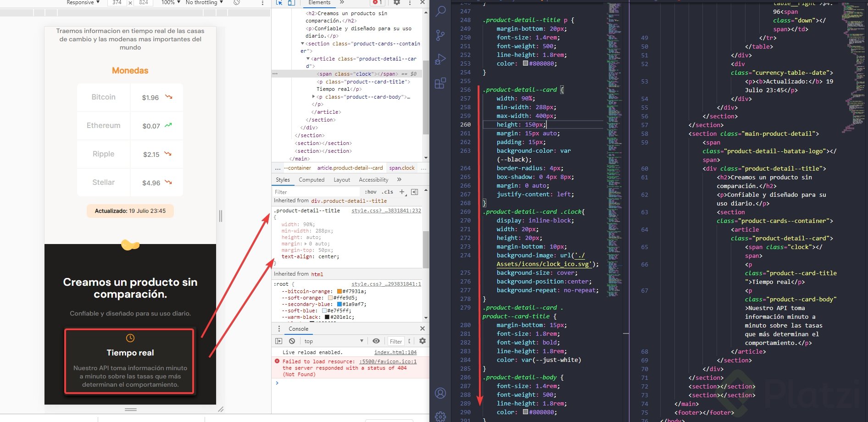Switch to the Computed tab
The width and height of the screenshot is (868, 422).
(312, 180)
